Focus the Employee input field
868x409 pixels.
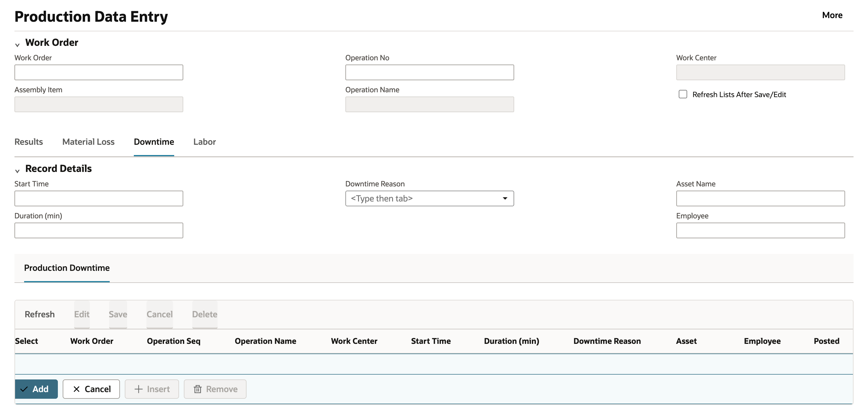point(760,230)
